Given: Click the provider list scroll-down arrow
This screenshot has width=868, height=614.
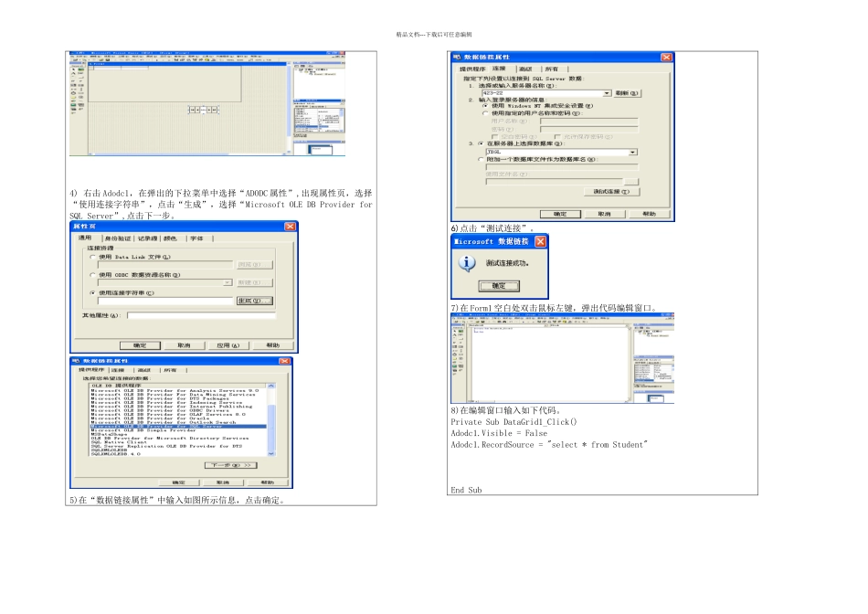Looking at the screenshot, I should (x=271, y=453).
